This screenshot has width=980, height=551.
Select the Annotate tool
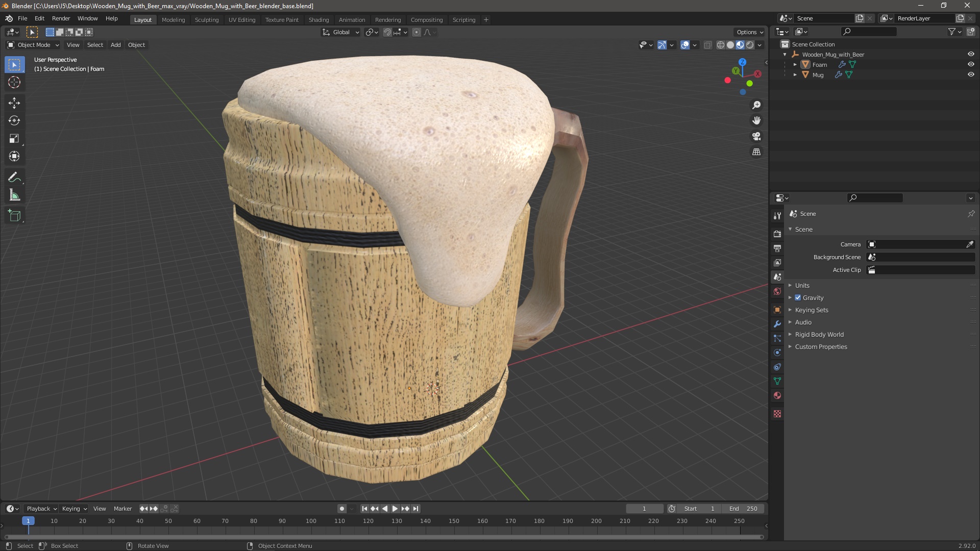(x=14, y=178)
